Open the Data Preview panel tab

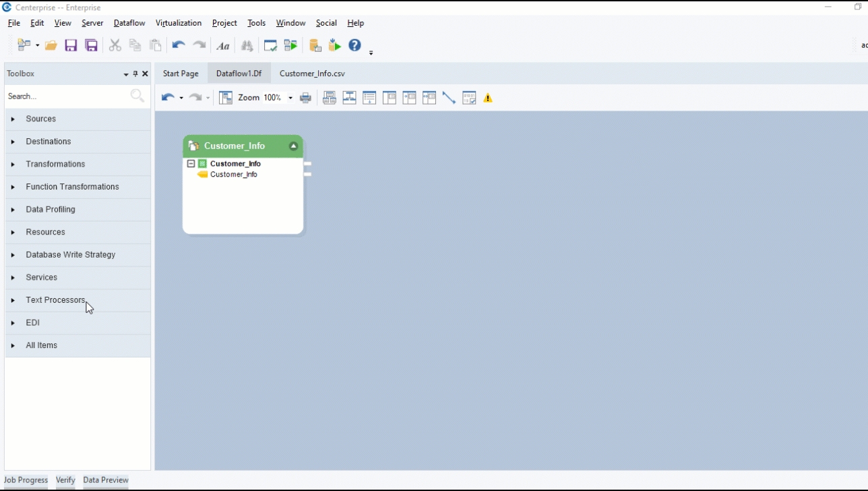pos(106,480)
